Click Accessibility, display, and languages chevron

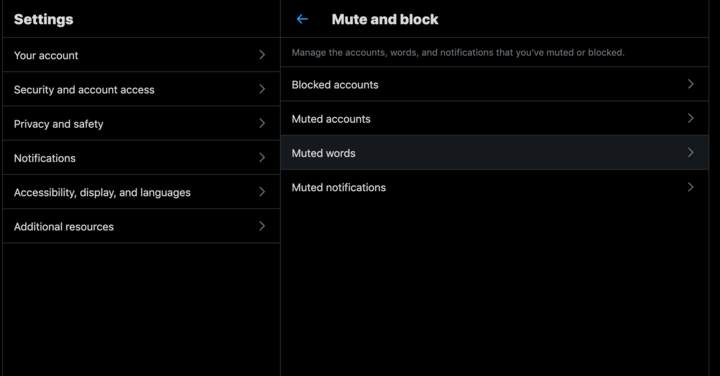[262, 191]
